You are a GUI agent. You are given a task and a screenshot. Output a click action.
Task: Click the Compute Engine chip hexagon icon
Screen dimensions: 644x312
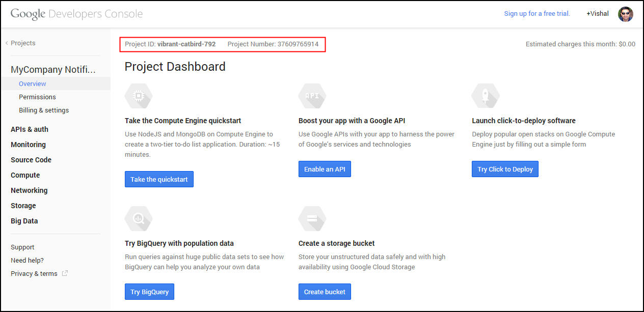coord(138,96)
